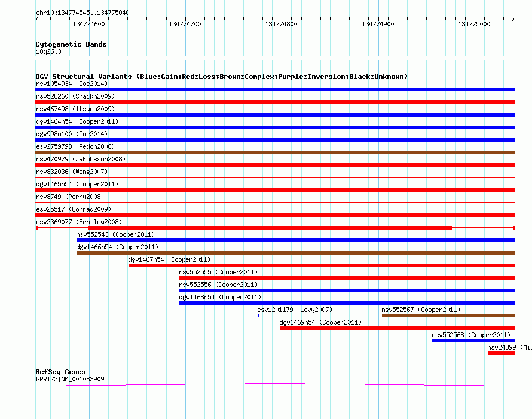The height and width of the screenshot is (419, 532).
Task: Click dgv1466n54 (Cooper2011) label
Action: [117, 247]
